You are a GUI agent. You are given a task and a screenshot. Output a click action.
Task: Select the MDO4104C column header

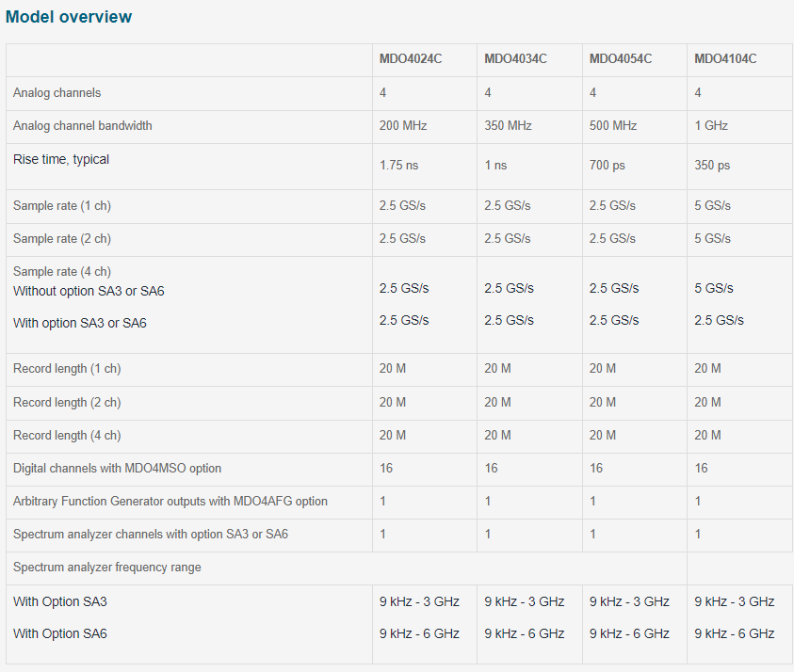click(x=725, y=58)
